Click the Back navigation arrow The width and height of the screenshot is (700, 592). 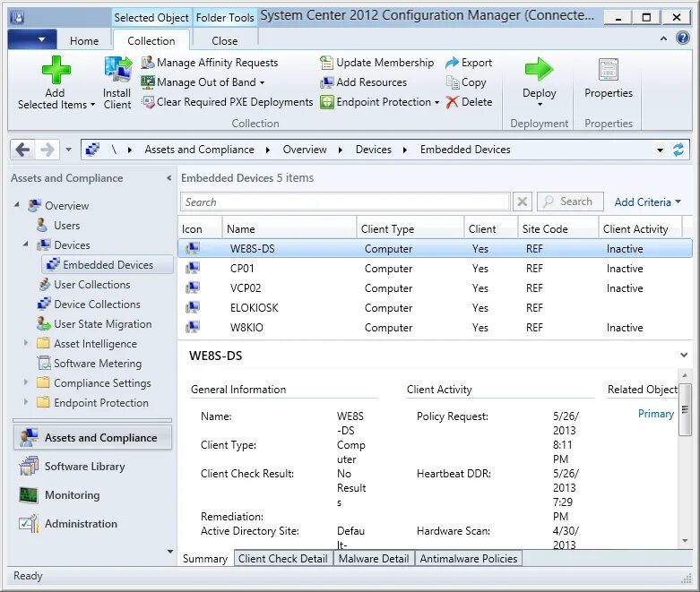click(22, 150)
